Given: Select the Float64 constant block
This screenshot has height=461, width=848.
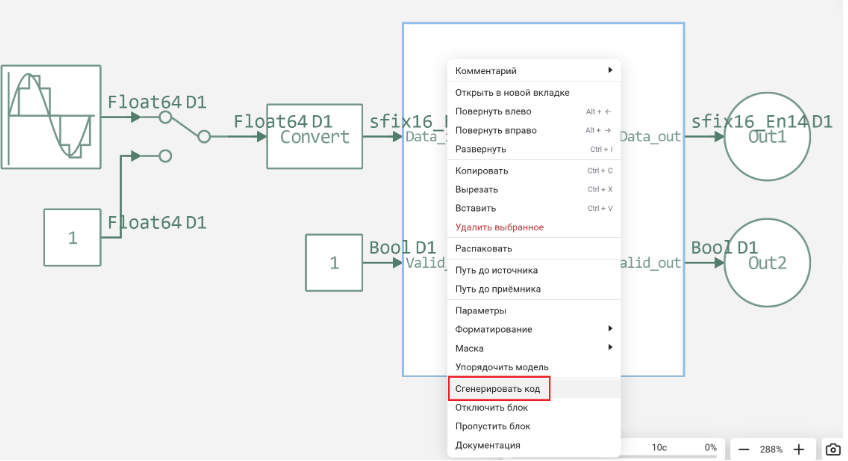Looking at the screenshot, I should coord(72,238).
